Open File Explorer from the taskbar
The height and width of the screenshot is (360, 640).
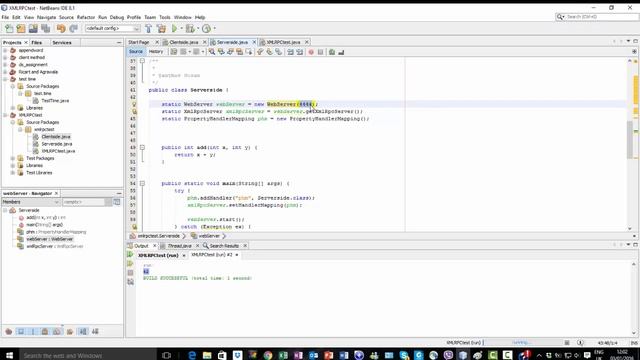point(207,355)
